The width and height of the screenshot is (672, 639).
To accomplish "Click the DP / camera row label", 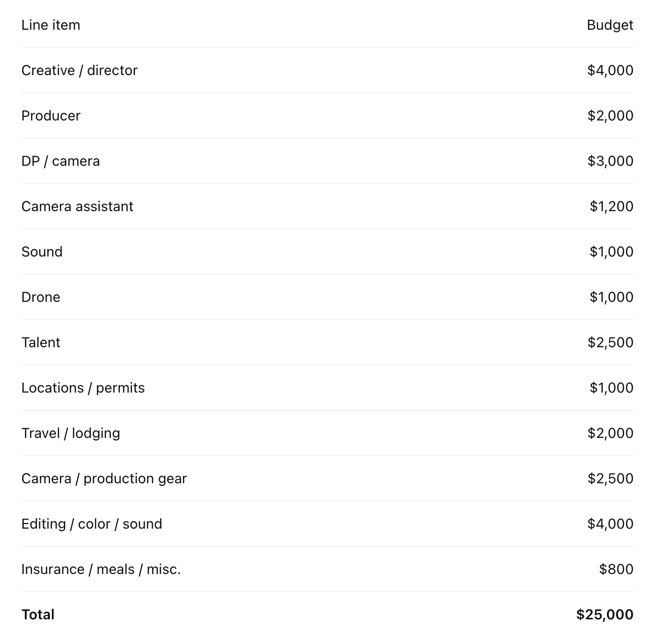I will click(x=60, y=161).
